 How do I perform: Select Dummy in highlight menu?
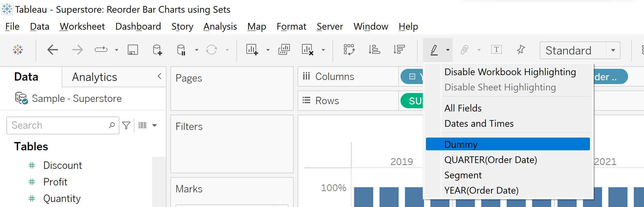tap(508, 144)
